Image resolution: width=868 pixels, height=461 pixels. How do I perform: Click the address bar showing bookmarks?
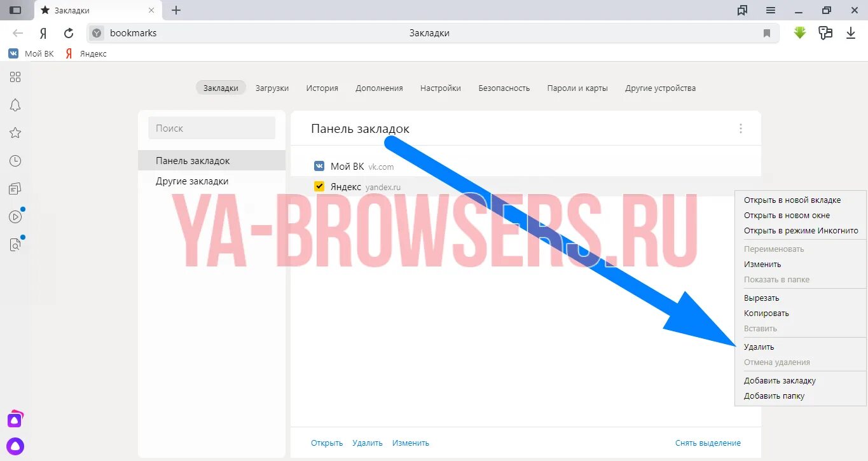(x=432, y=33)
